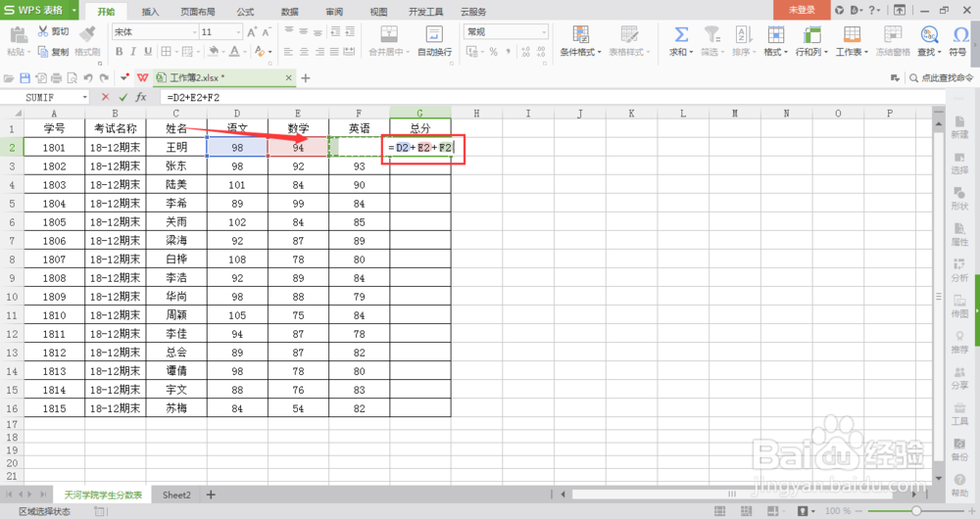Expand the Sum (求和) dropdown arrow
Image resolution: width=980 pixels, height=519 pixels.
coord(691,53)
